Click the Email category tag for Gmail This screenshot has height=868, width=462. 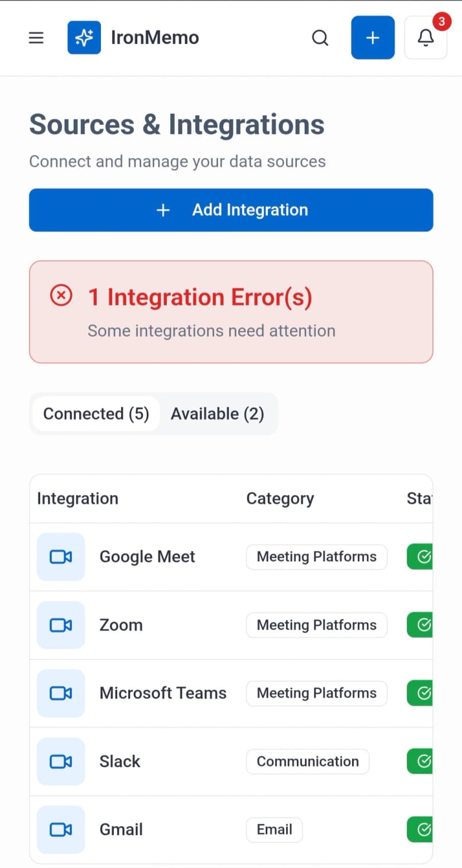pyautogui.click(x=274, y=830)
